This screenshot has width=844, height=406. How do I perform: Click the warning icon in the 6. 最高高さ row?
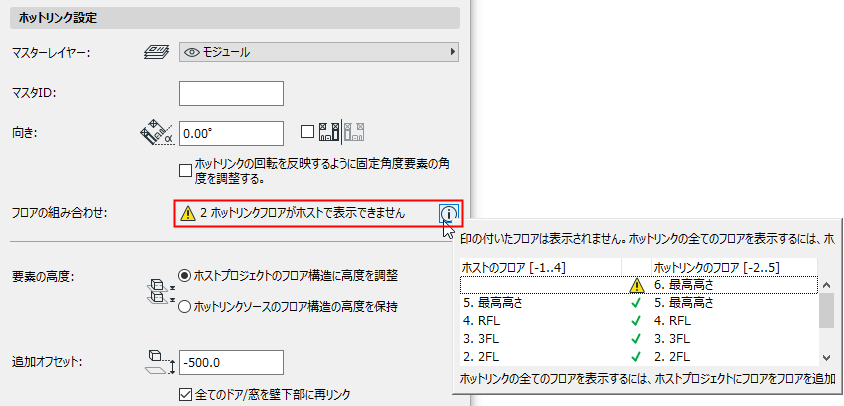[637, 285]
